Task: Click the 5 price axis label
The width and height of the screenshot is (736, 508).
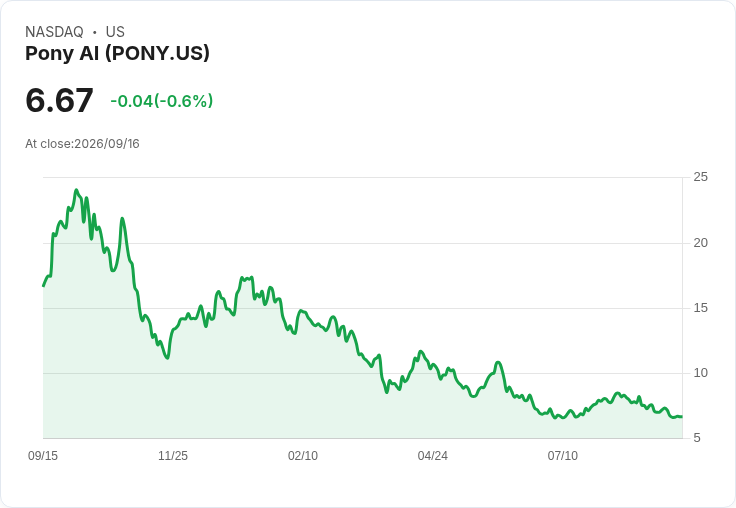Action: click(x=697, y=438)
